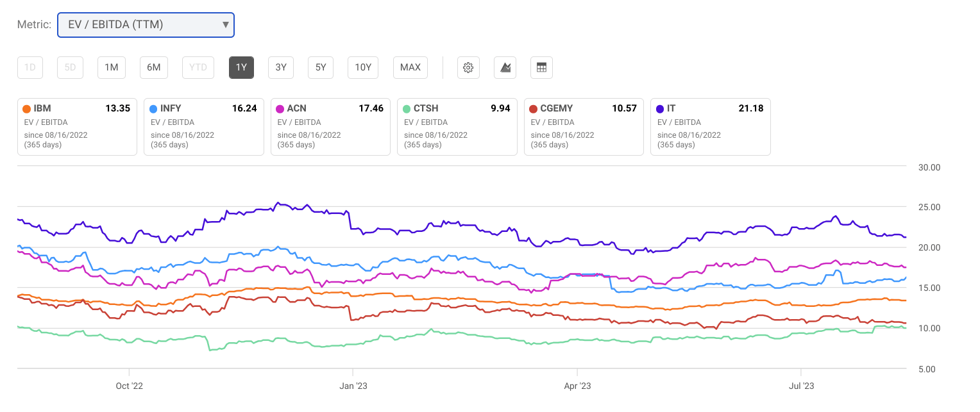Screen dimensions: 980x412
Task: Click the 25.00 y-axis label
Action: pos(929,208)
